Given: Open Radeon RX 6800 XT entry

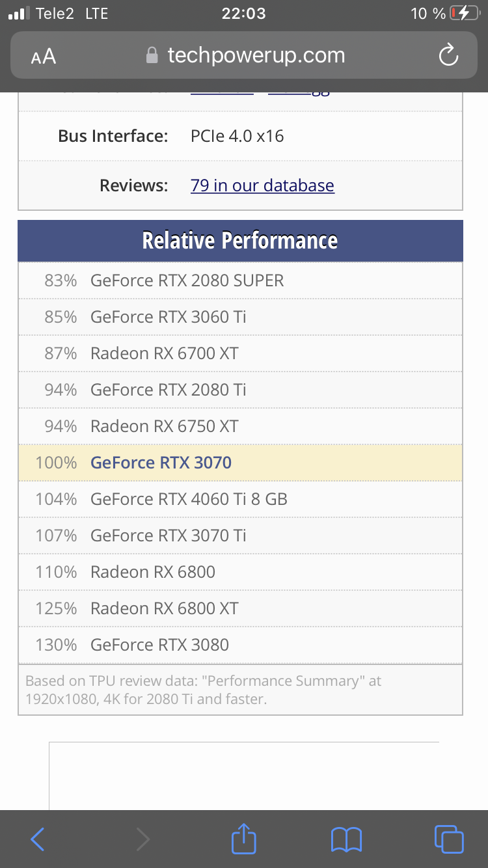Looking at the screenshot, I should 165,608.
